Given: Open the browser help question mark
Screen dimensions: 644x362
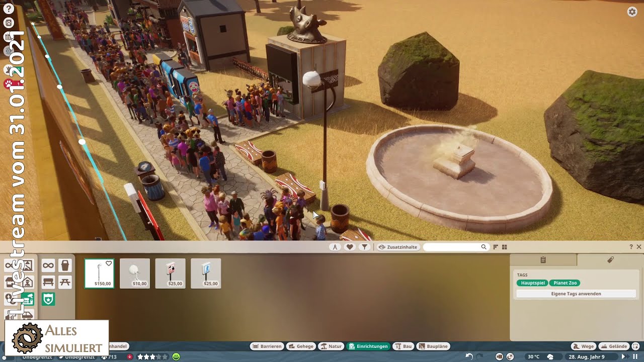Looking at the screenshot, I should coord(631,247).
